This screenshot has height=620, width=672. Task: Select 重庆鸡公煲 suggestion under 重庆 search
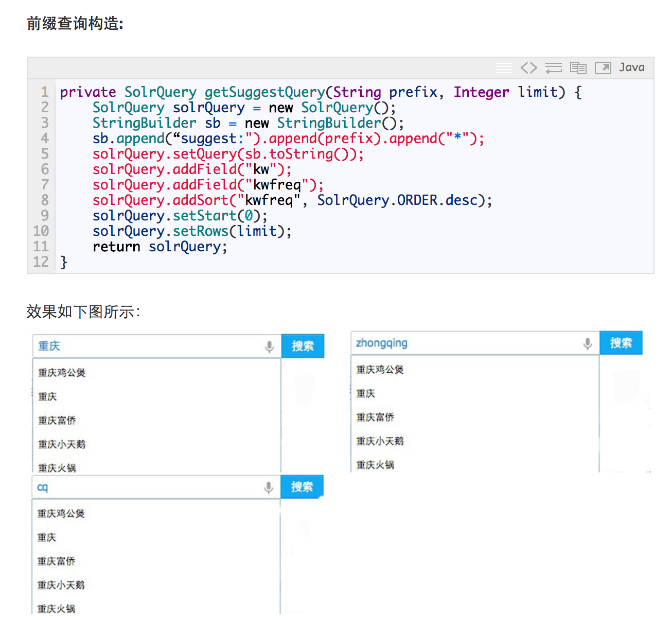62,372
